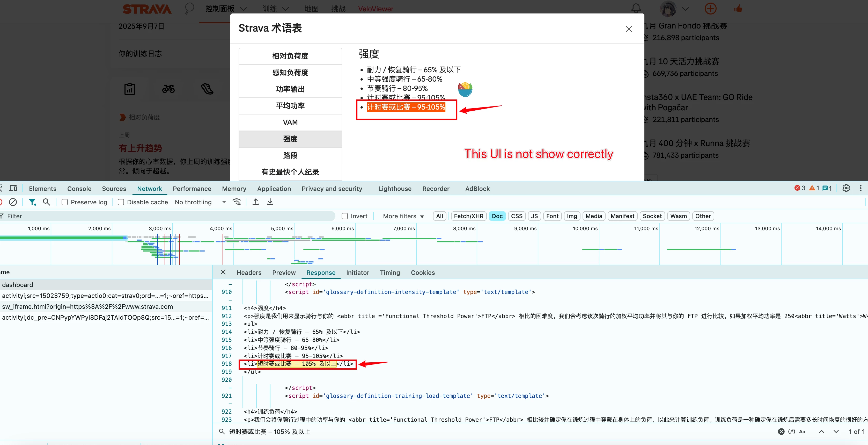The height and width of the screenshot is (445, 868).
Task: Open the Application tab
Action: tap(274, 189)
